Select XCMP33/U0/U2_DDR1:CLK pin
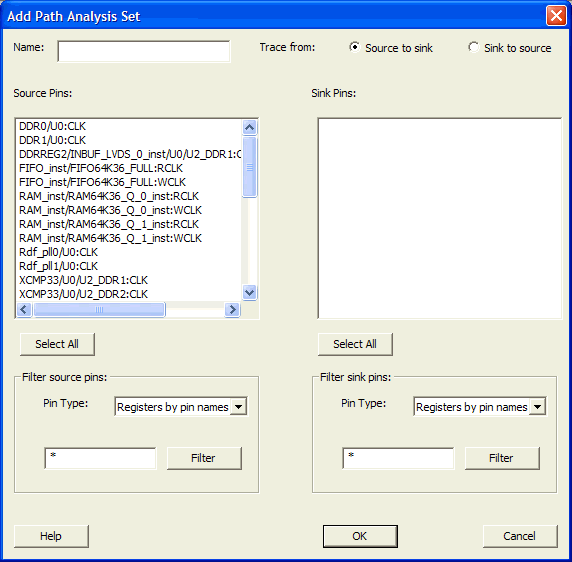Image resolution: width=572 pixels, height=562 pixels. 84,280
